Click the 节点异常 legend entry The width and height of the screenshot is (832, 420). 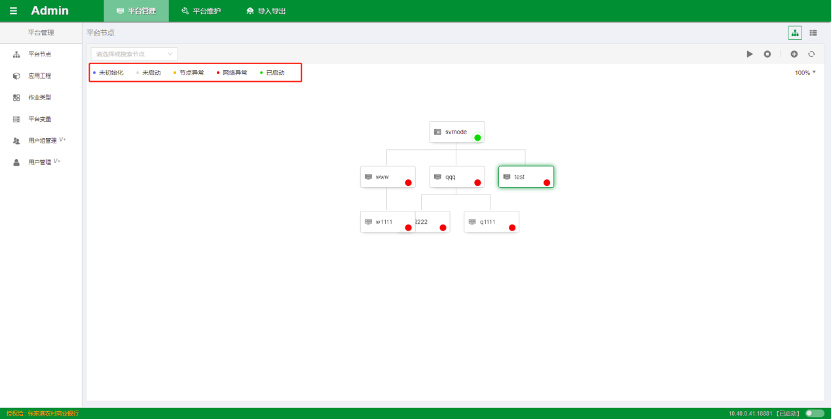click(x=188, y=73)
